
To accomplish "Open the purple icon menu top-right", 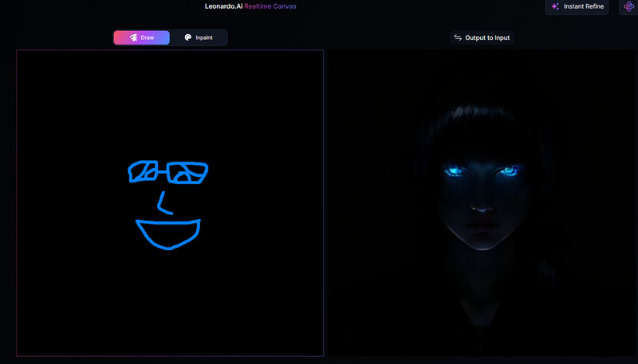I will point(628,6).
